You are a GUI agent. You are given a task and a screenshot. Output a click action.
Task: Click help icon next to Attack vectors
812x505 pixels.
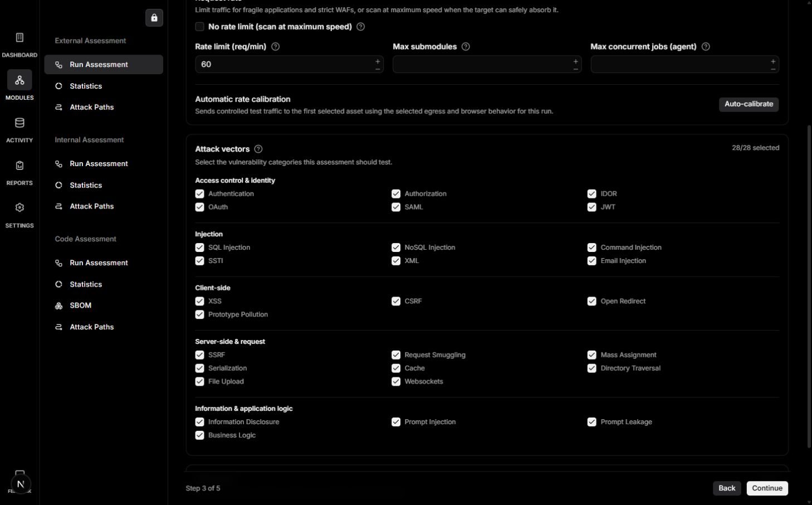click(x=258, y=149)
